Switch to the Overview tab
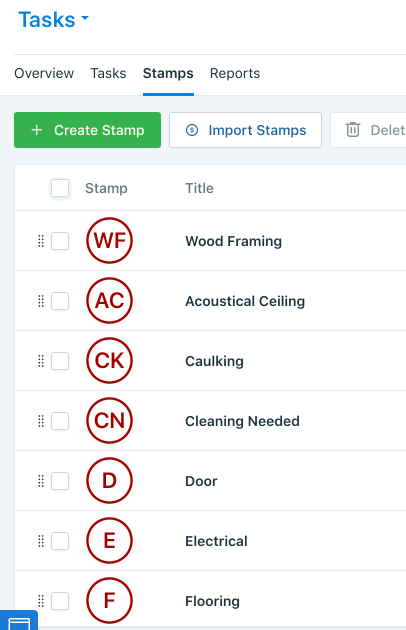Image resolution: width=406 pixels, height=630 pixels. (x=44, y=73)
